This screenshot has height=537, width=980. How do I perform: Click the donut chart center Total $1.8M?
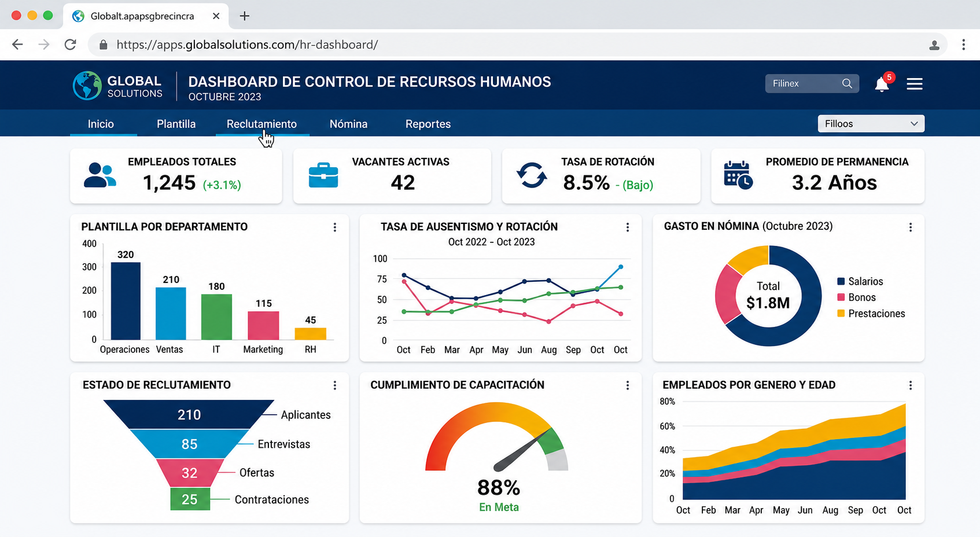pyautogui.click(x=768, y=296)
